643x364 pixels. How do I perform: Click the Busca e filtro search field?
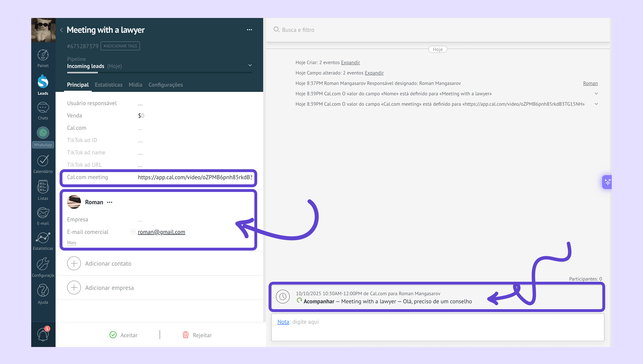tap(298, 30)
